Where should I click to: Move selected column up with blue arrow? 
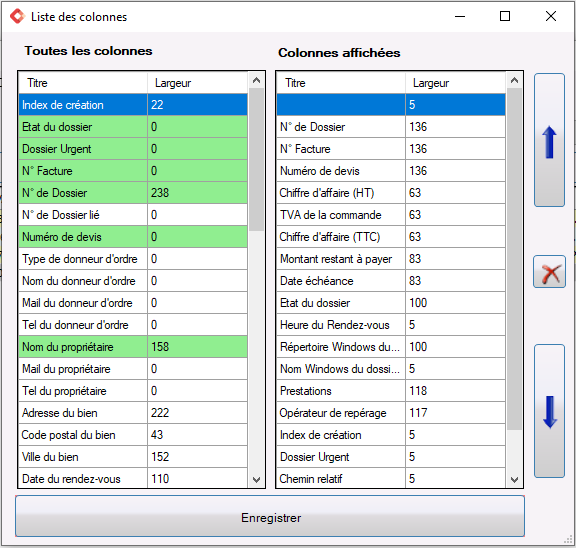(x=549, y=140)
